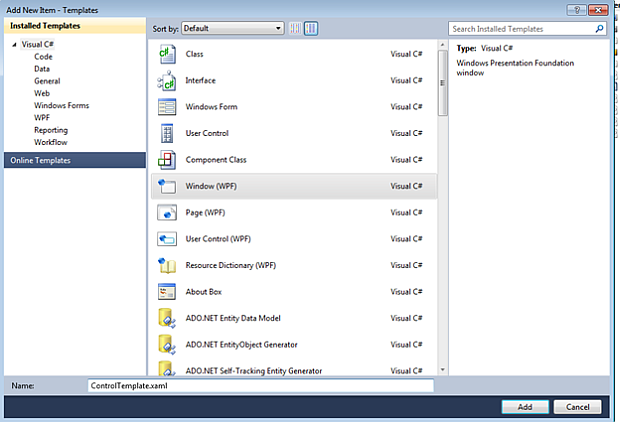Click the Windows Form template icon
The width and height of the screenshot is (620, 422).
click(167, 107)
